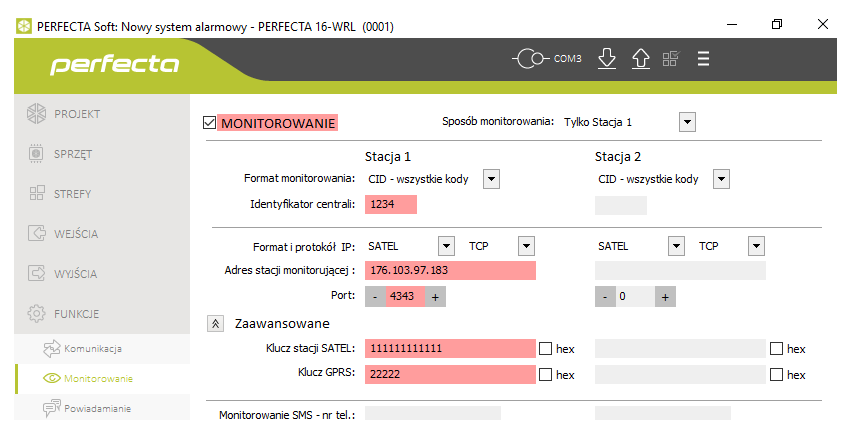
Task: Click Stacja 1 Monitorowanie SMS phone field
Action: [433, 413]
